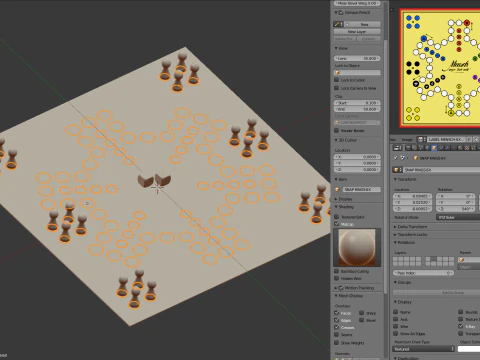Click the breadcrumb scene icon in properties context
Screen dimensions: 480x360
[403, 158]
